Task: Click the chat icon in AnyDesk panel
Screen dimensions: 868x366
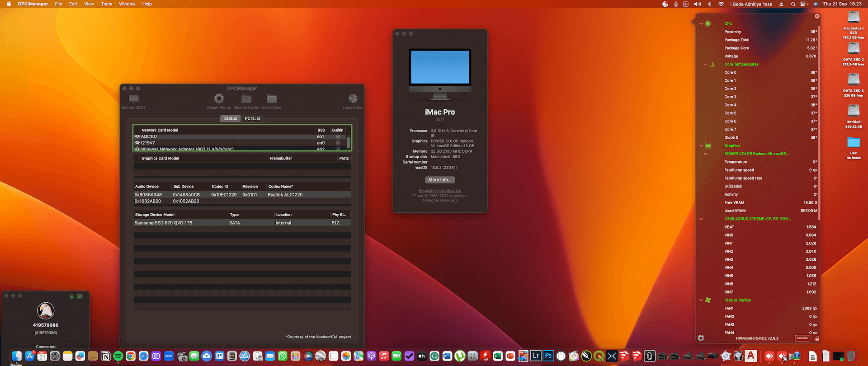Action: click(80, 296)
